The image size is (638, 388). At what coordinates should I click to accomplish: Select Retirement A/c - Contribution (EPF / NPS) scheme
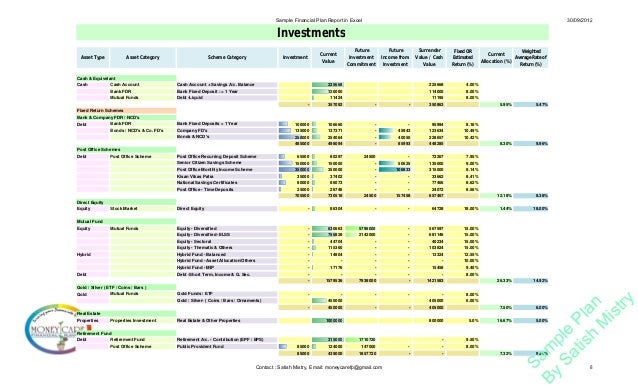[227, 340]
